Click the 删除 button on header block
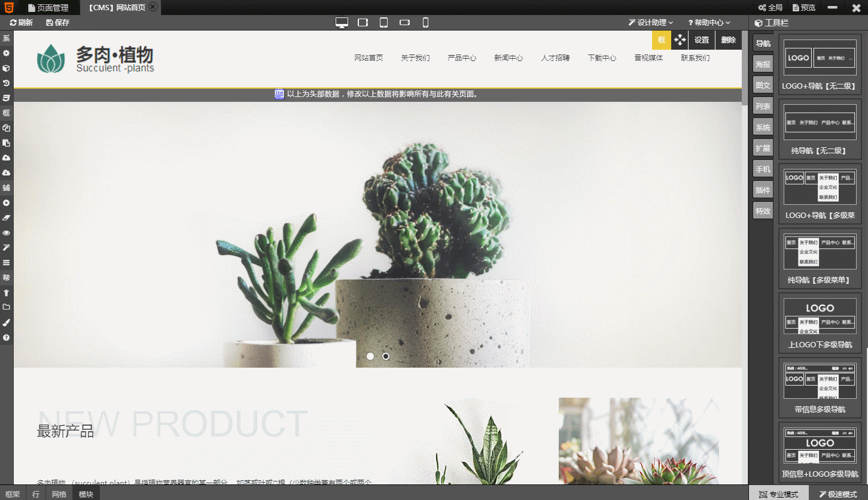Image resolution: width=868 pixels, height=500 pixels. point(728,40)
